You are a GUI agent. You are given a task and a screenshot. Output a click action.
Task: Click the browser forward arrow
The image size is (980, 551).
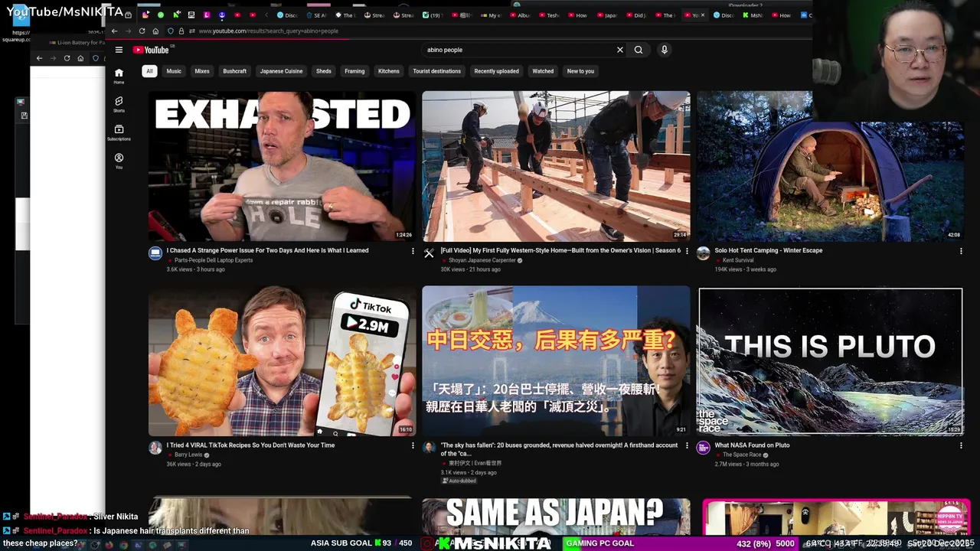(x=129, y=31)
